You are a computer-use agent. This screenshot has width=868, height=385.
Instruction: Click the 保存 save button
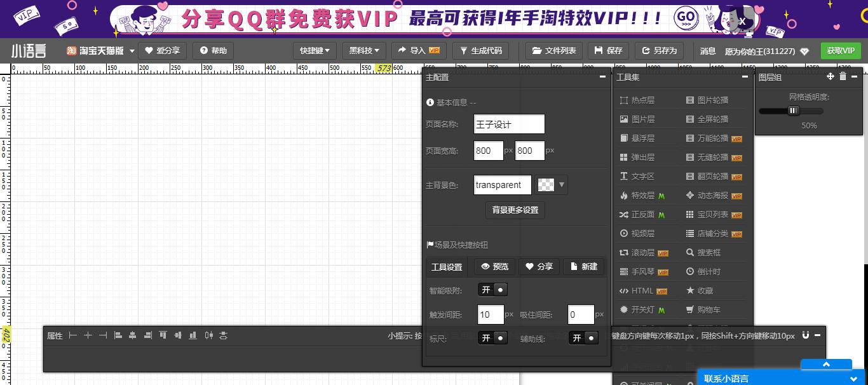(609, 51)
